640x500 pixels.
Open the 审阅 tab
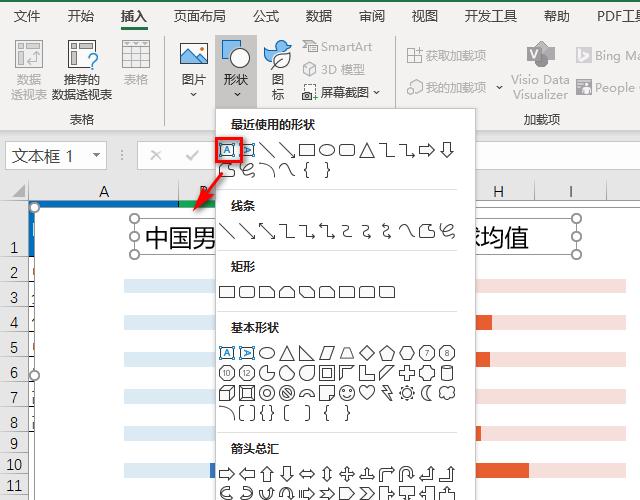[x=372, y=16]
